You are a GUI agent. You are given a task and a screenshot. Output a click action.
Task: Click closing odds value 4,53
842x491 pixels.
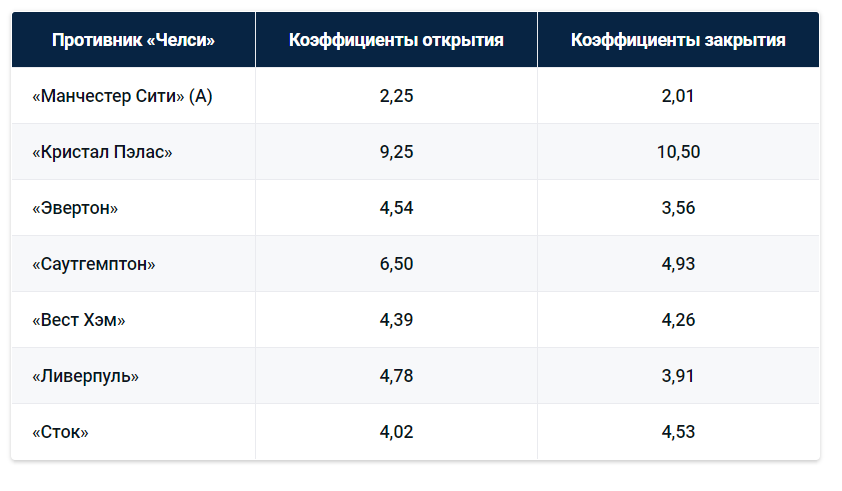pyautogui.click(x=678, y=432)
